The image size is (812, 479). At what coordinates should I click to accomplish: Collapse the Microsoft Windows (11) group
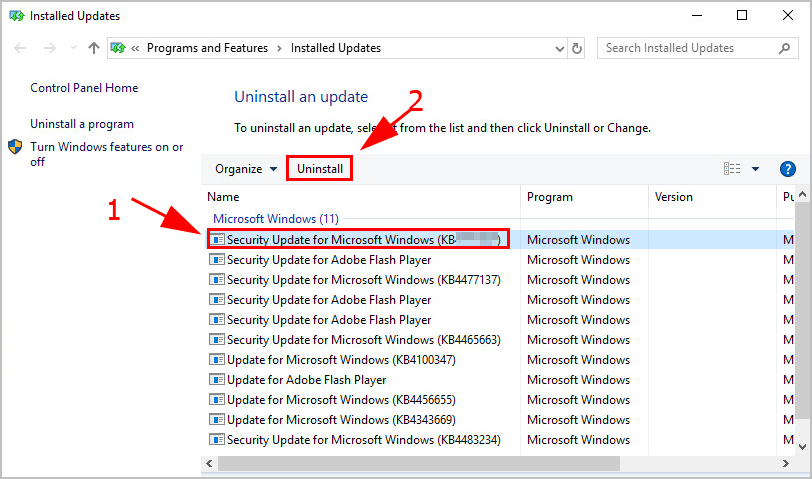click(275, 218)
